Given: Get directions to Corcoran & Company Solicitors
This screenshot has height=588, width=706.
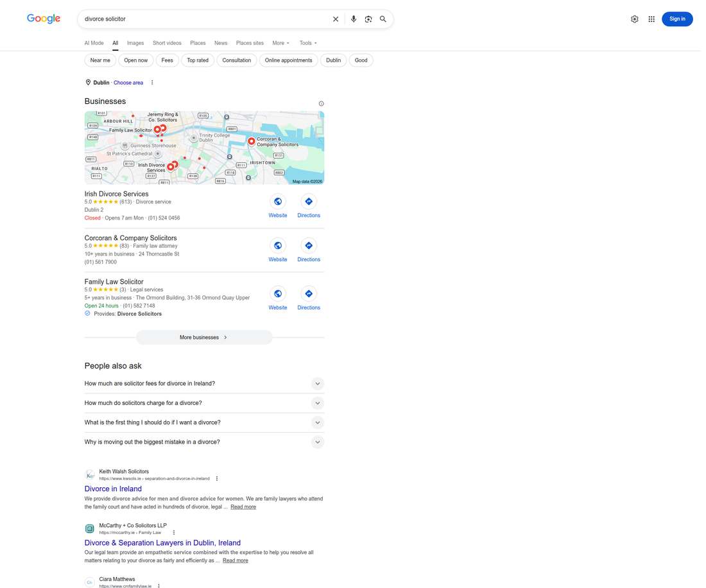Looking at the screenshot, I should pyautogui.click(x=309, y=245).
